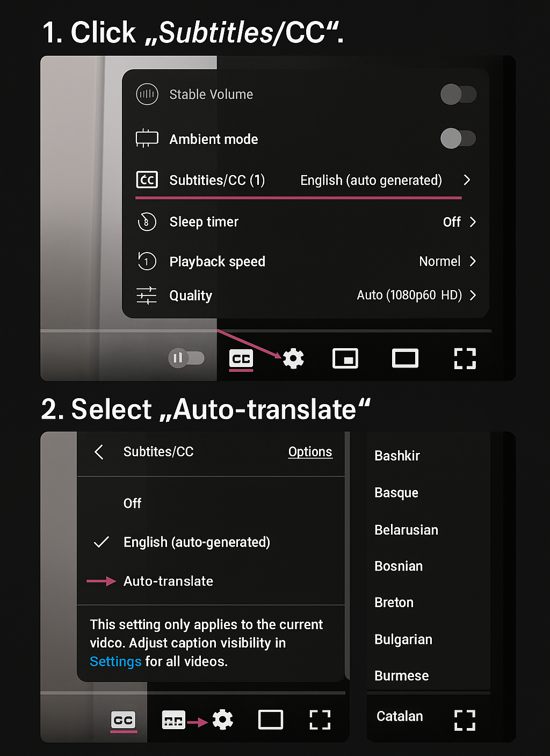The image size is (550, 756).
Task: Click the fullscreen icon next to Catalan
Action: tap(465, 720)
